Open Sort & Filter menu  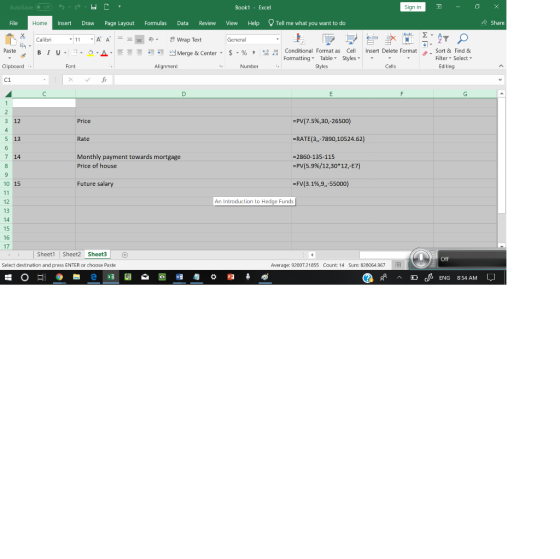(x=443, y=47)
